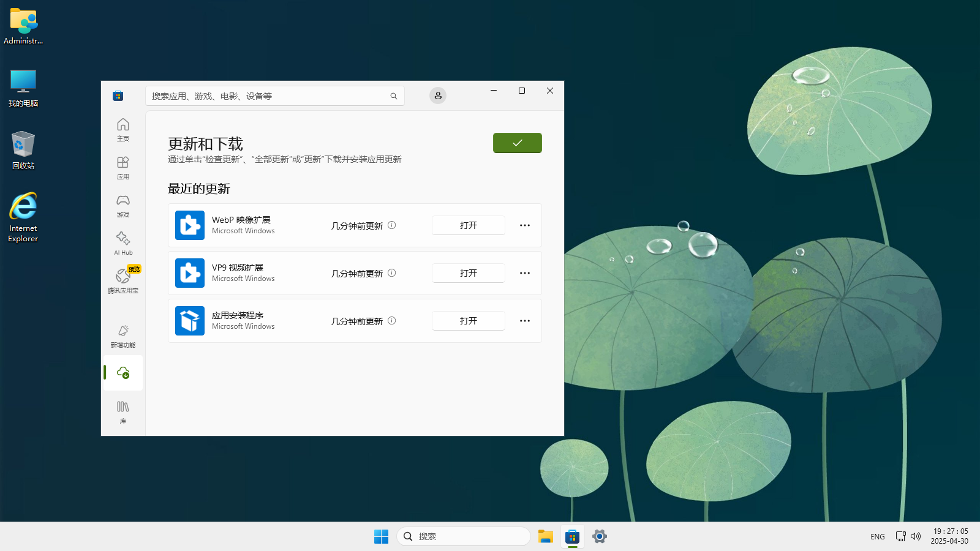
Task: Minimize the Microsoft Store window
Action: coord(494,91)
